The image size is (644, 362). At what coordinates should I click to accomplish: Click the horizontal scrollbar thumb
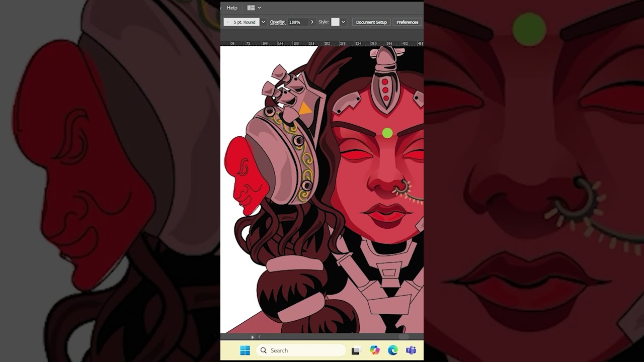[404, 337]
